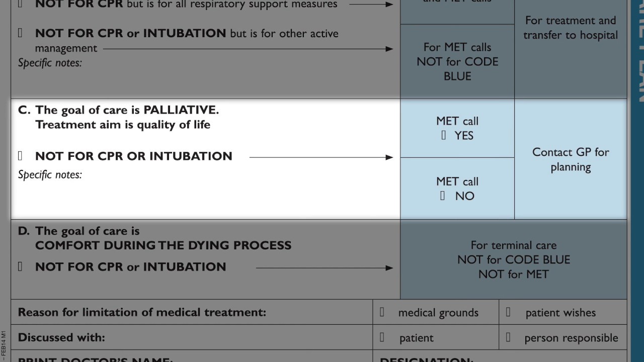
Task: Tick NOT FOR CPR respiratory support checkbox
Action: [20, 5]
